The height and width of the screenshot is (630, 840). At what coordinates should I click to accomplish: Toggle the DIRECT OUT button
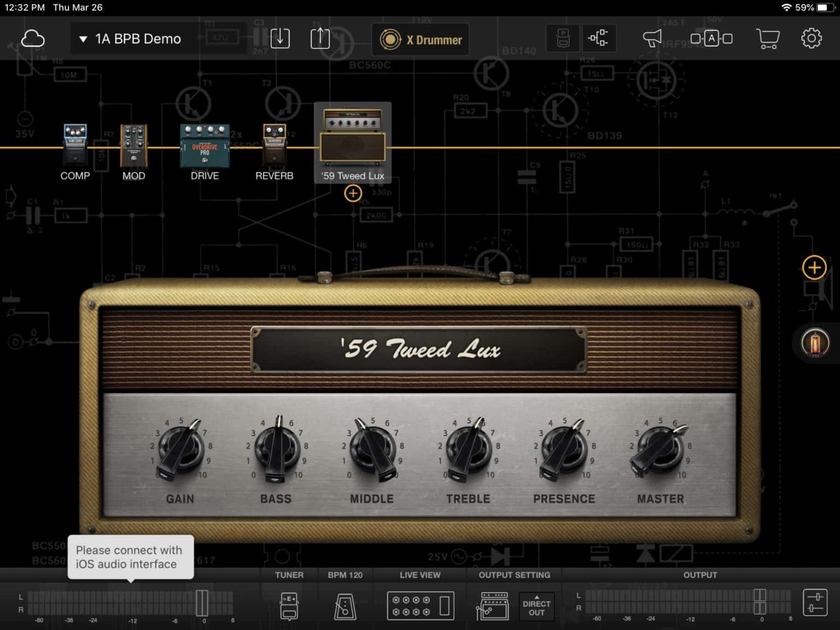point(536,606)
